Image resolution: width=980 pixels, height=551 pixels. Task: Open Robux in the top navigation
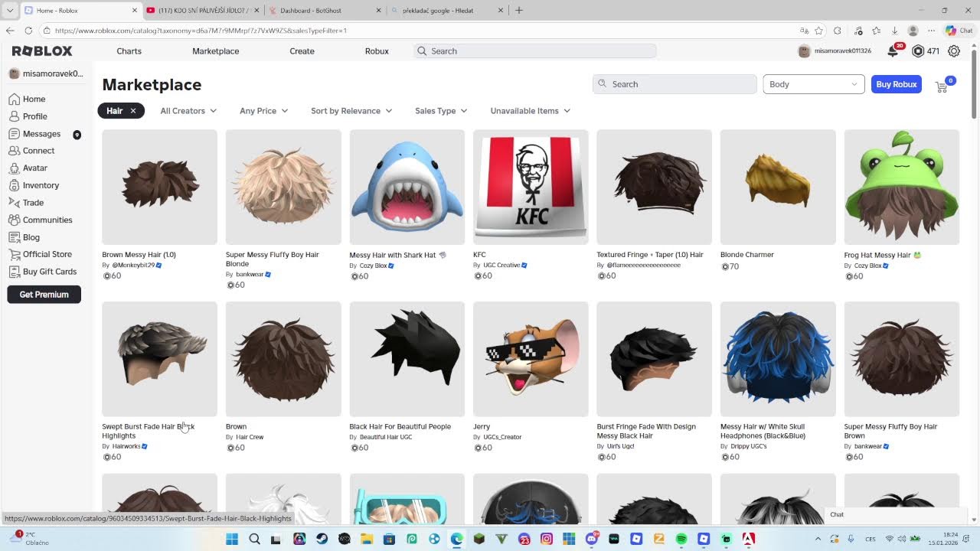click(x=377, y=51)
